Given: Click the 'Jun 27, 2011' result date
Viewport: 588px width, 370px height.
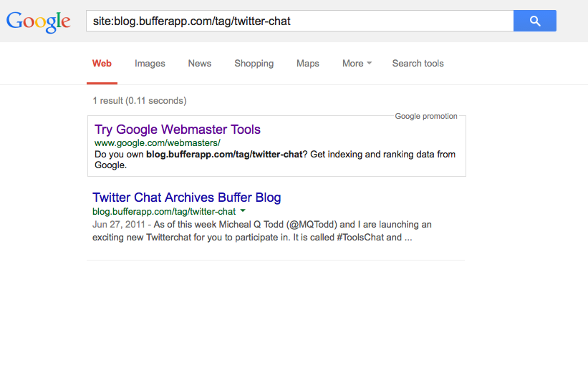Looking at the screenshot, I should click(x=118, y=225).
